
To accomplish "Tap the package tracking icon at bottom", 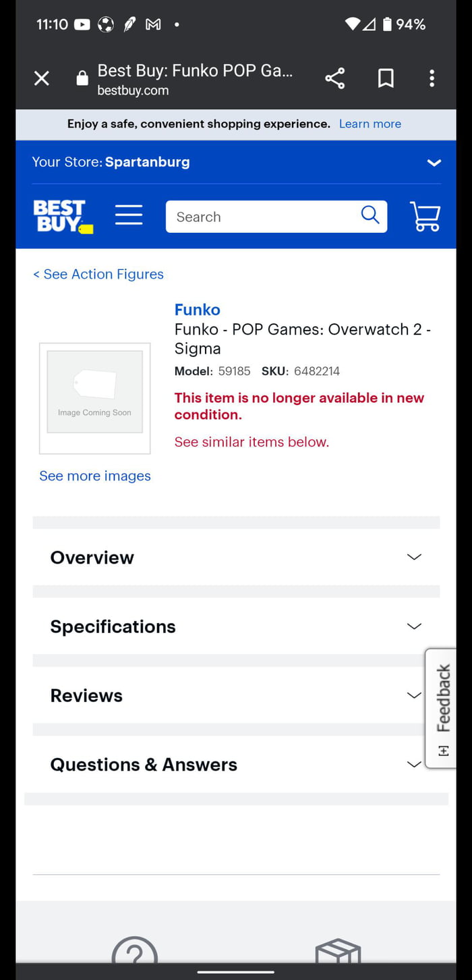I will click(338, 953).
